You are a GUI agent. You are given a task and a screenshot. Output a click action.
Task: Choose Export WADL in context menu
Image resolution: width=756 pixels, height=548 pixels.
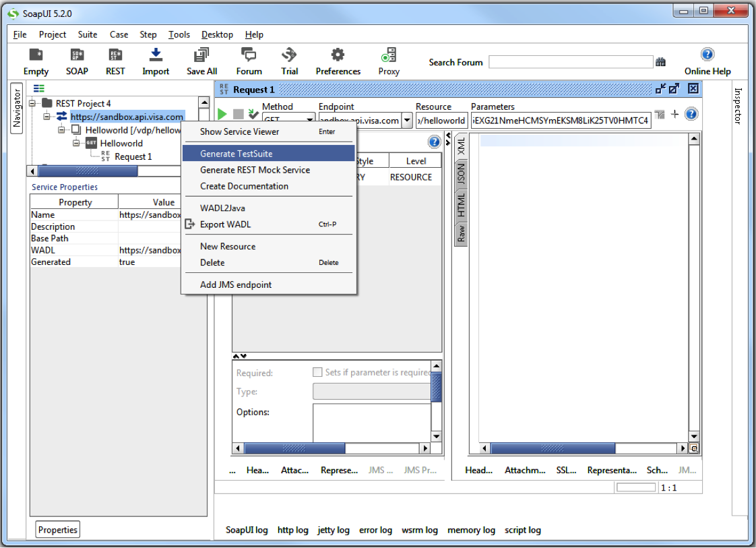[225, 224]
